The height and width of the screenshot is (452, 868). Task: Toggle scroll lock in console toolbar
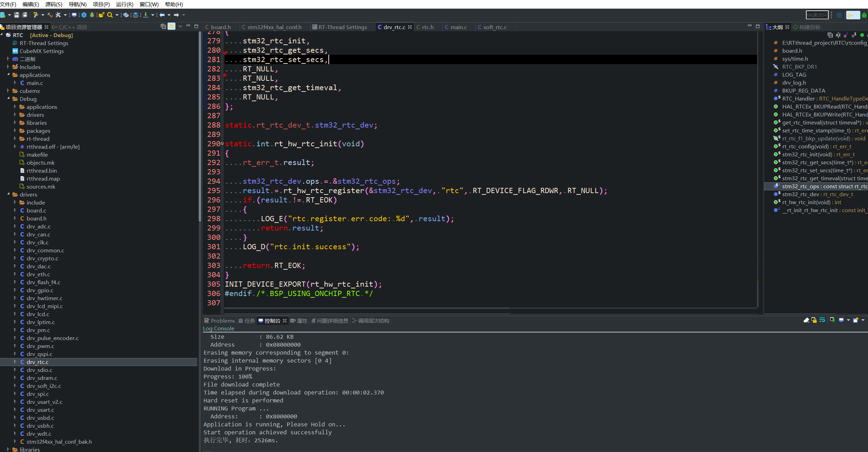(x=814, y=320)
